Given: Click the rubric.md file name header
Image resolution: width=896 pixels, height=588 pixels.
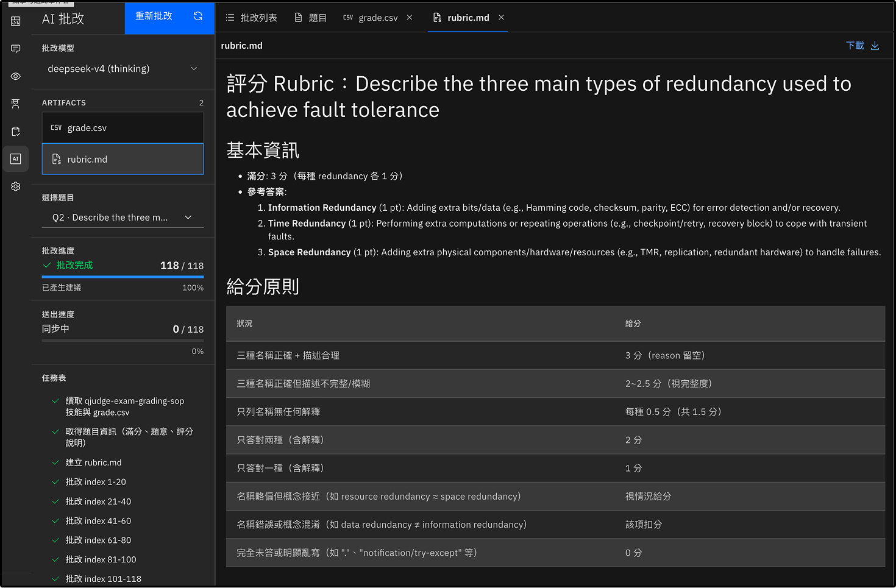Looking at the screenshot, I should tap(242, 46).
